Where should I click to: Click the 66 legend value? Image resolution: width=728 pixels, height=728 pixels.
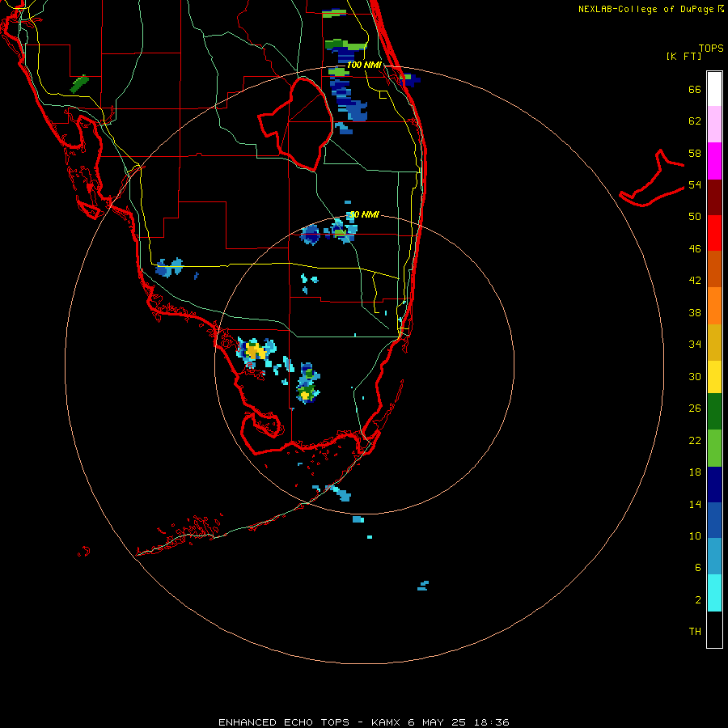[695, 89]
